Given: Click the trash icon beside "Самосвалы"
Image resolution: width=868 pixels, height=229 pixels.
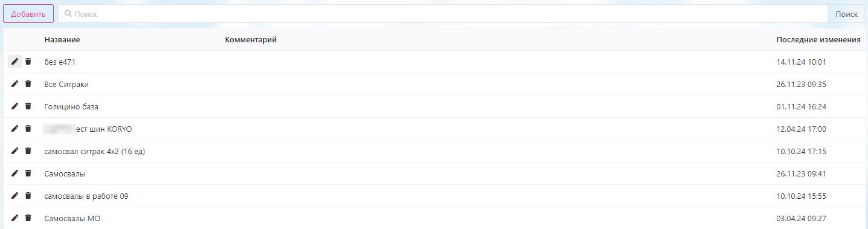Looking at the screenshot, I should 28,173.
